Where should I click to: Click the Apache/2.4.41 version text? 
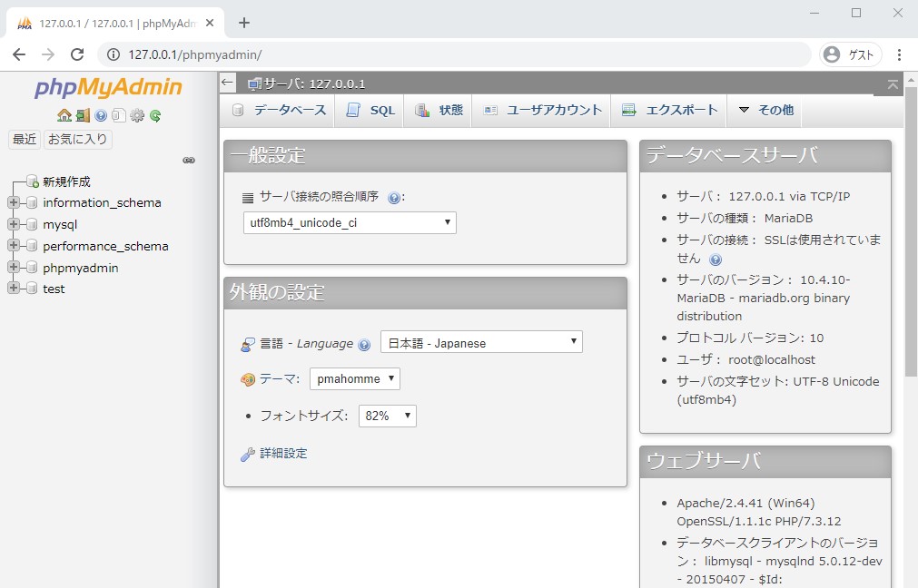[745, 504]
